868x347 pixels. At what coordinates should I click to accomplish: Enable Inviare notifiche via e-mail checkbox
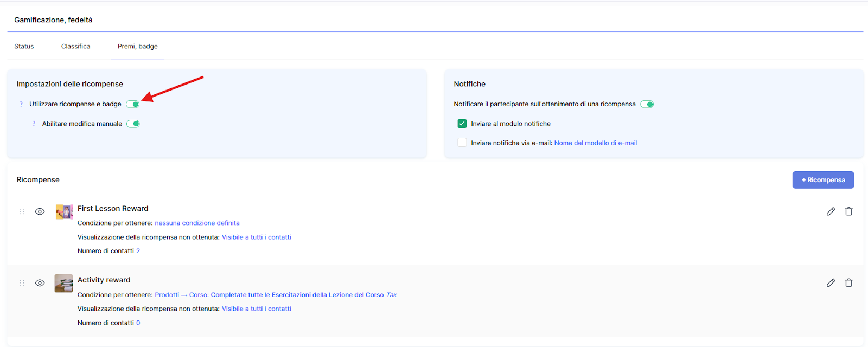pos(462,143)
